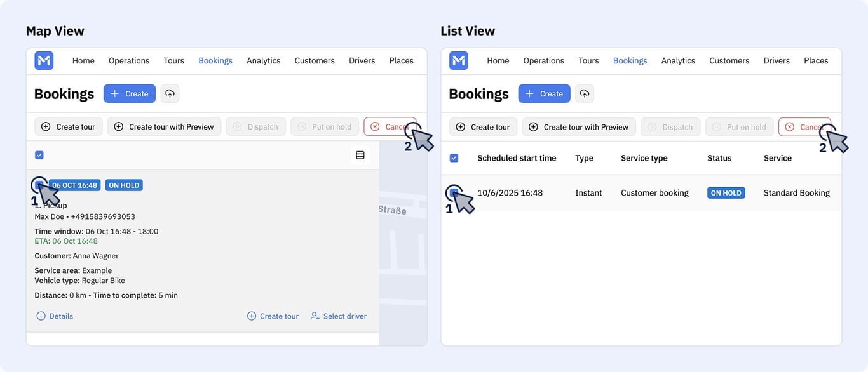Click the Create tour button in List View
Screen dimensions: 868x372
(484, 126)
